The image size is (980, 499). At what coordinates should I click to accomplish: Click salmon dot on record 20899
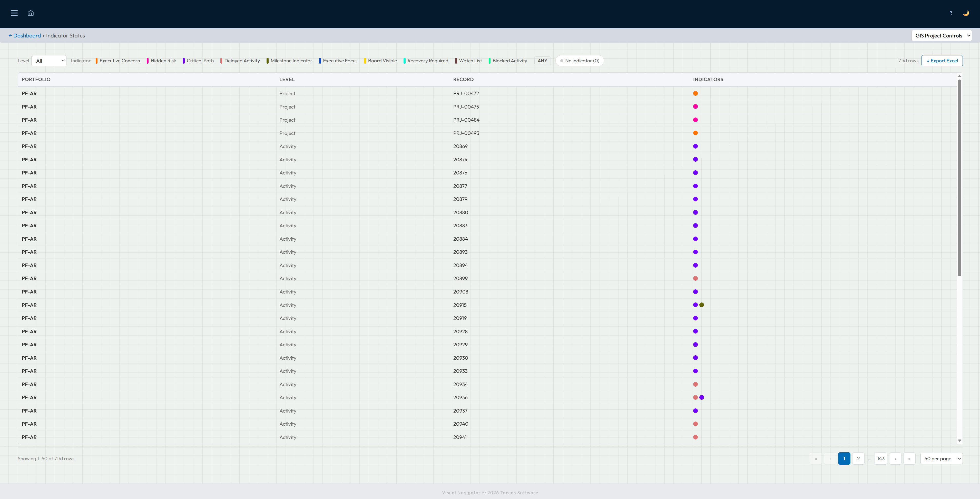coord(695,279)
